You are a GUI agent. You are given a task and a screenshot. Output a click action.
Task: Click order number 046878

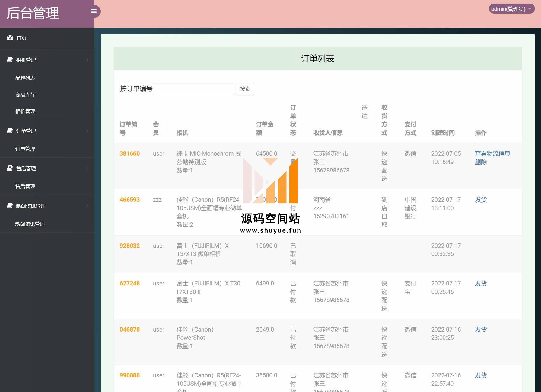[130, 330]
